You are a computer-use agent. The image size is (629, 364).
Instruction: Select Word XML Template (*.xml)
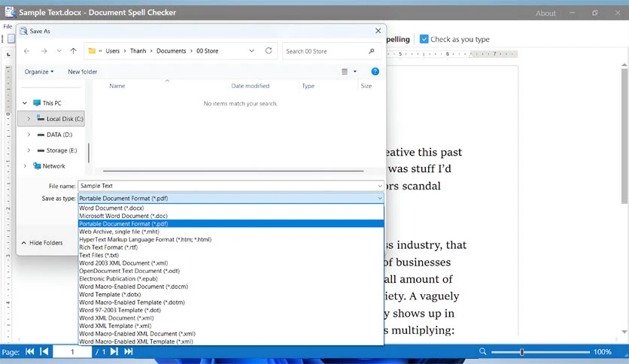(231, 326)
